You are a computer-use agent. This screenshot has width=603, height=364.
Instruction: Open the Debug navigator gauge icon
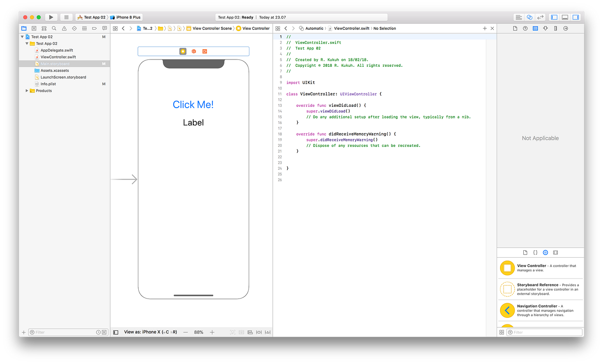(84, 28)
